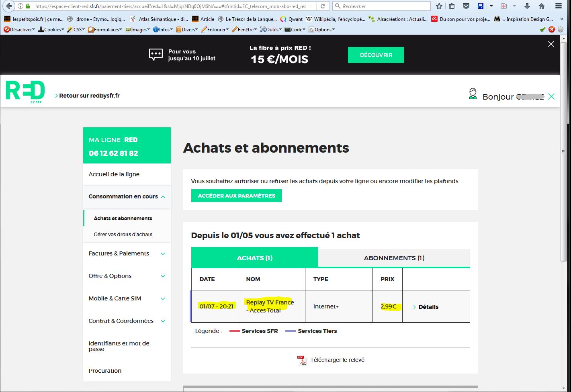Click the Télécharger le relevé link
The image size is (571, 392).
[x=337, y=360]
